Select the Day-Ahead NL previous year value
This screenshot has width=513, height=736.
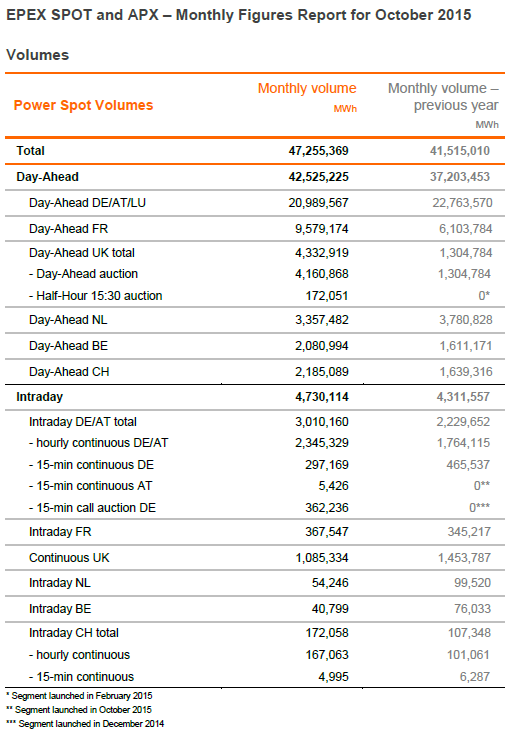[x=466, y=320]
